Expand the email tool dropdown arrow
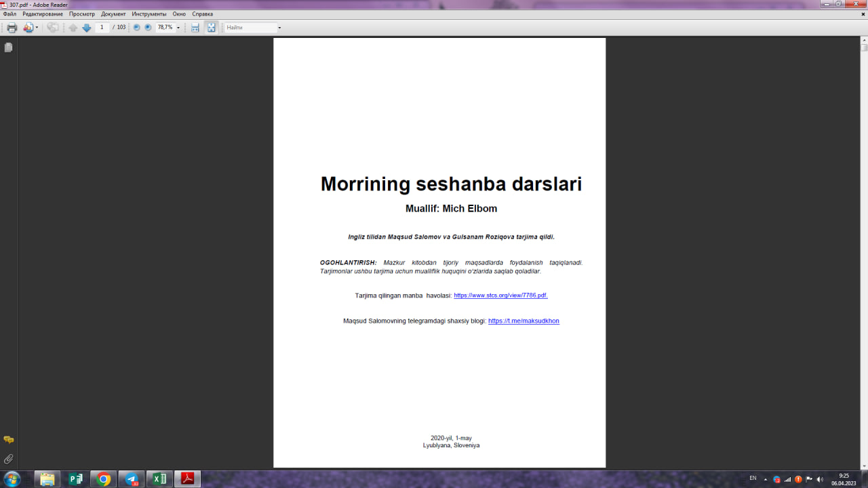Viewport: 868px width, 488px height. (37, 27)
